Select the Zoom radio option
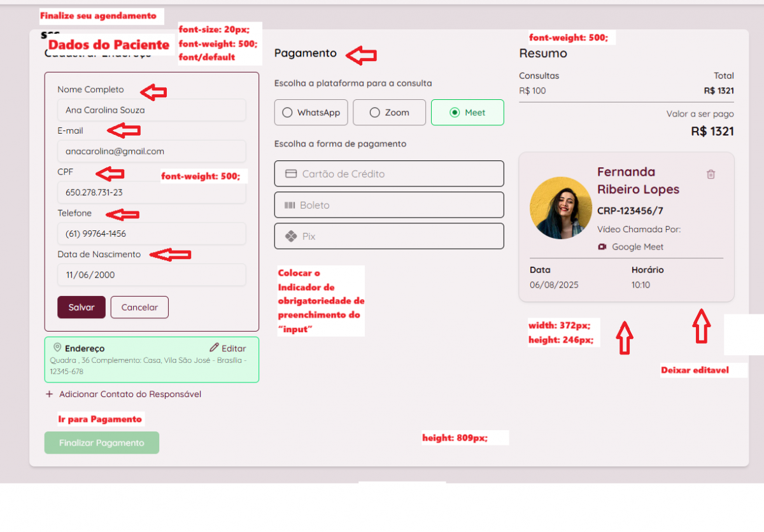764x532 pixels. coord(374,113)
